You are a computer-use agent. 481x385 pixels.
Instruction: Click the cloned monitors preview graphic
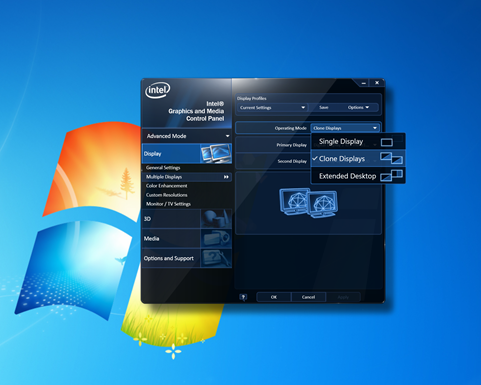(x=308, y=203)
